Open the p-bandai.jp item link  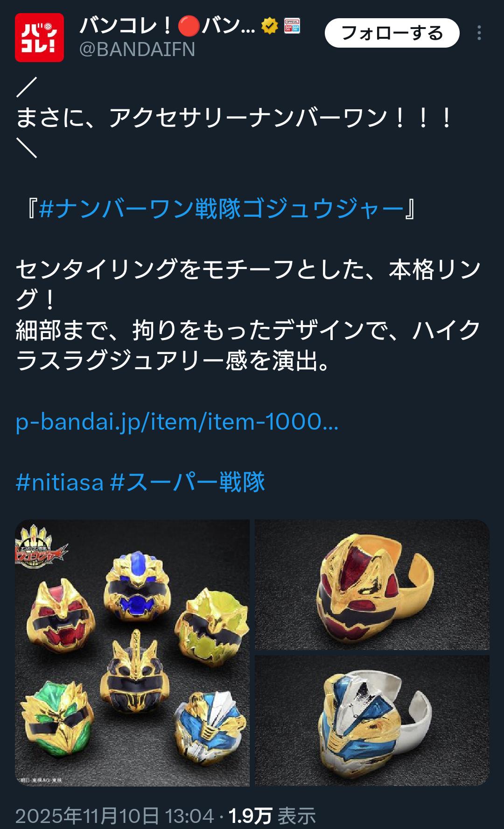(177, 422)
